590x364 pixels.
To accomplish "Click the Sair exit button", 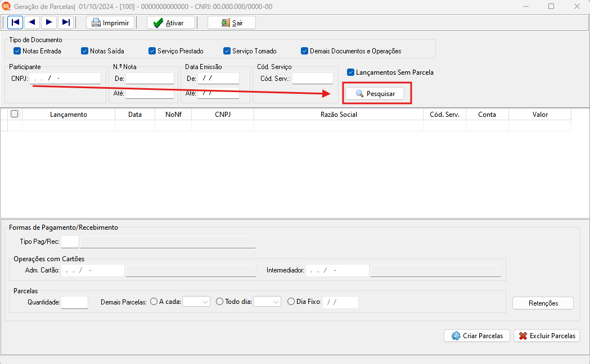I will click(x=232, y=22).
